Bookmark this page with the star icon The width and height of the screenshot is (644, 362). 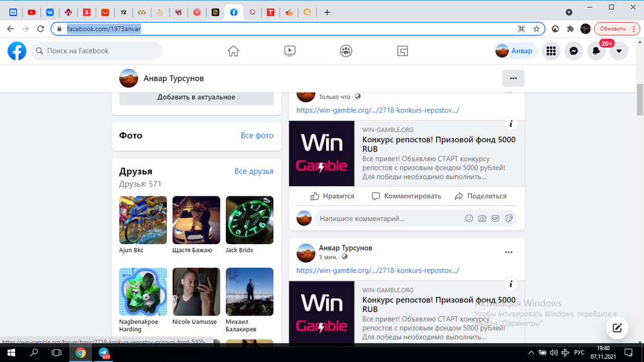pos(536,29)
